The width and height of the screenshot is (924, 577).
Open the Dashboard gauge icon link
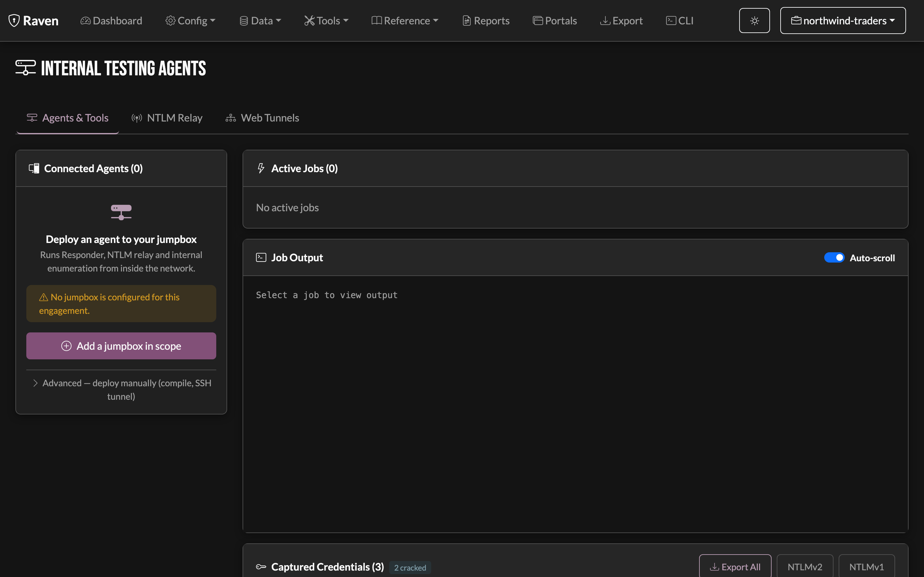pos(86,21)
